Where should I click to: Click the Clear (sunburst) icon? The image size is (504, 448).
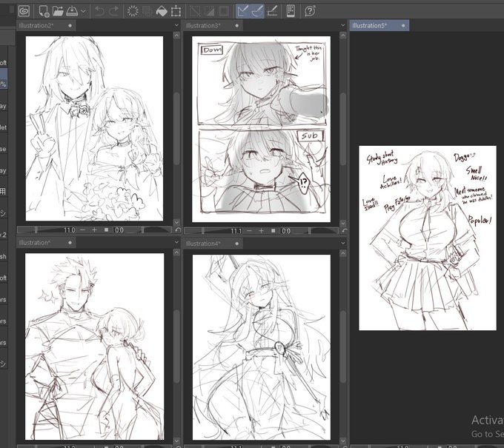[x=133, y=11]
